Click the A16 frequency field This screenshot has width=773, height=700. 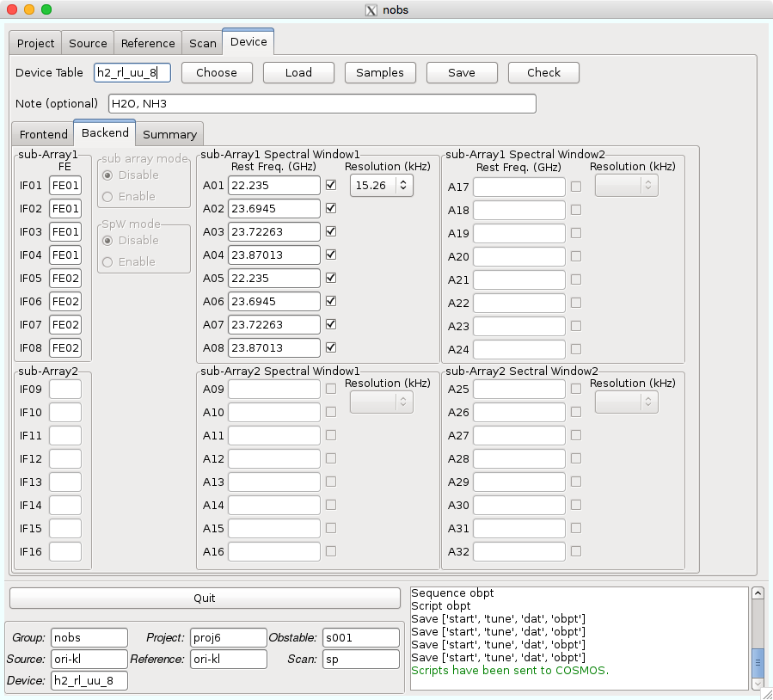(274, 551)
